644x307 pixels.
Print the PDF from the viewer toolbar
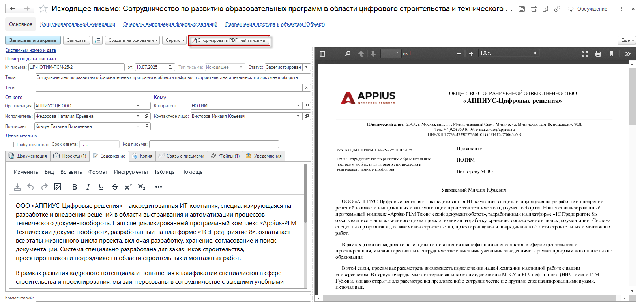pos(598,53)
